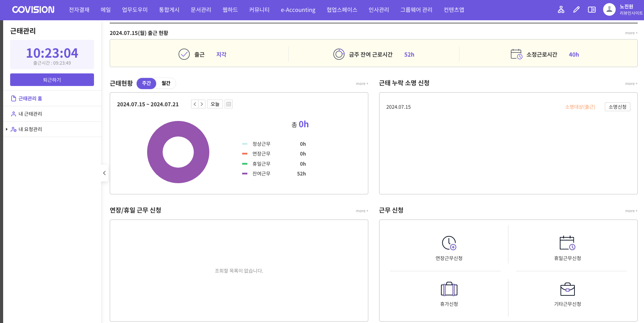Image resolution: width=644 pixels, height=323 pixels.
Task: Open the layout panel icon in header
Action: click(x=592, y=10)
